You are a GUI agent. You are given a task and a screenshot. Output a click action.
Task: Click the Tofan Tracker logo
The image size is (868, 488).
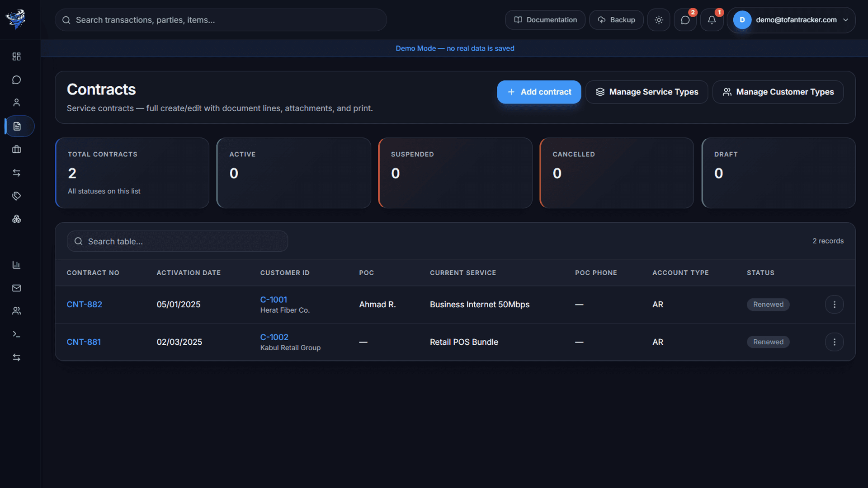tap(16, 19)
